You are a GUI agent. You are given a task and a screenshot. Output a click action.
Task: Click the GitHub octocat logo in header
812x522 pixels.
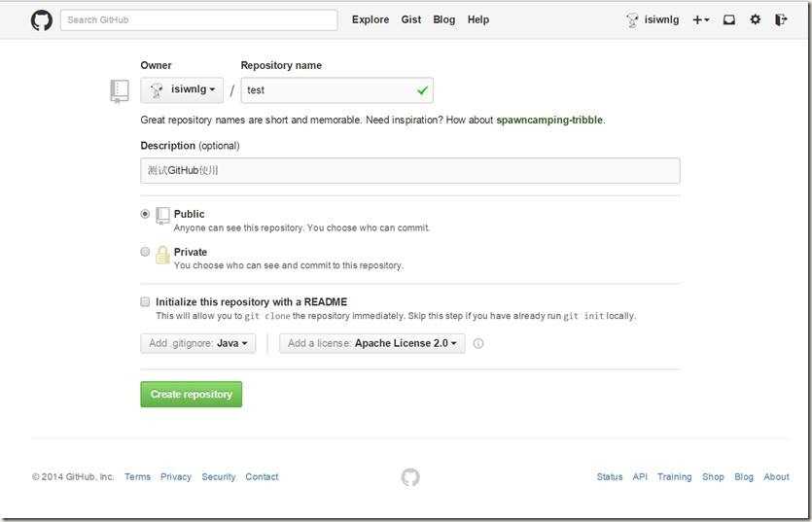[41, 19]
